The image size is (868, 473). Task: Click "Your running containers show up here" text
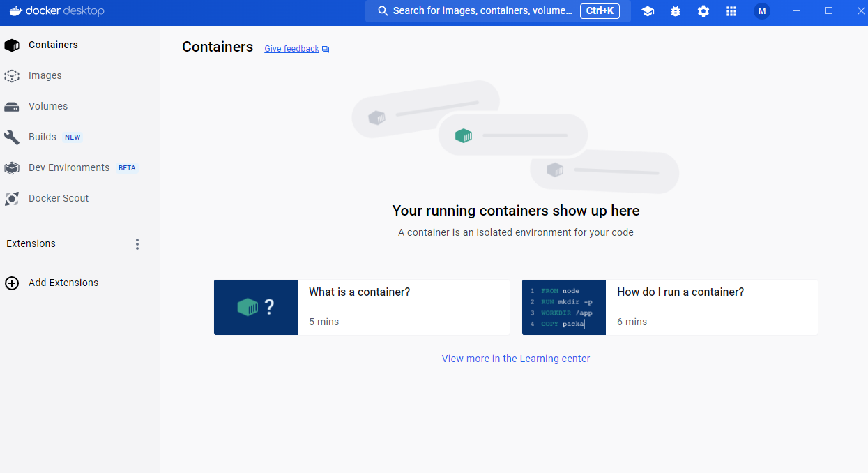pos(516,211)
